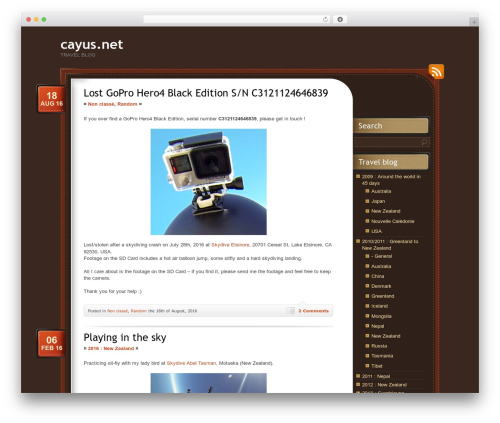This screenshot has width=500, height=423.
Task: Open the orange RSS feed icon
Action: coord(436,71)
